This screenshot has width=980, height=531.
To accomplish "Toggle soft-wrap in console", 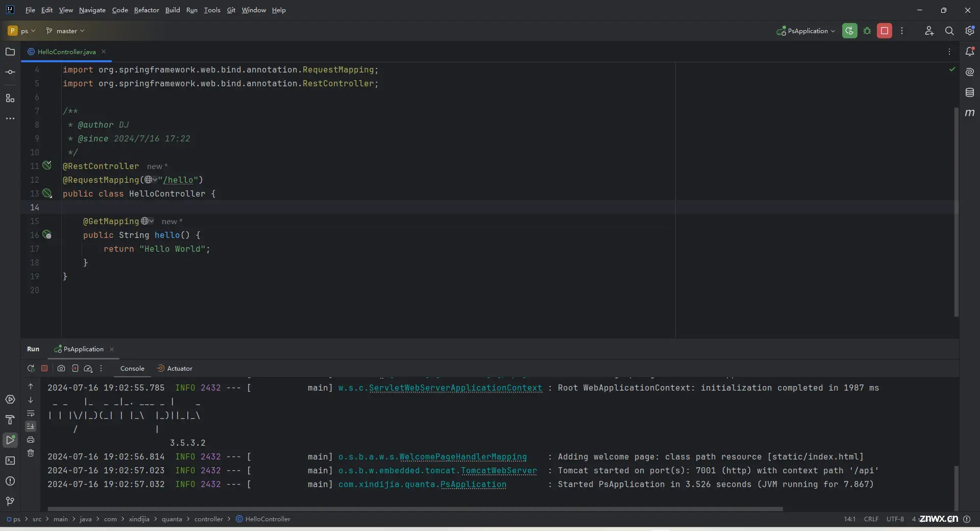I will 31,413.
